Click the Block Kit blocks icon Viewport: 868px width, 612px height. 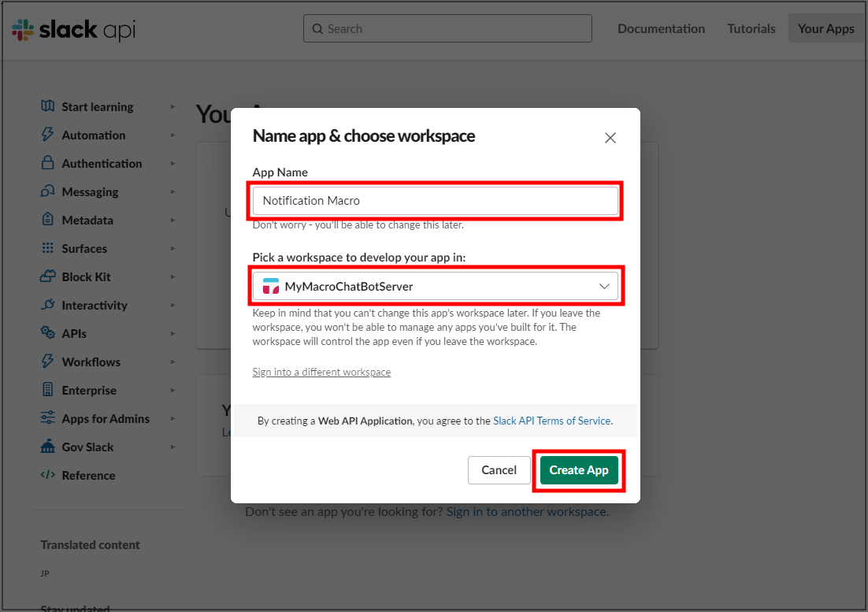(47, 276)
